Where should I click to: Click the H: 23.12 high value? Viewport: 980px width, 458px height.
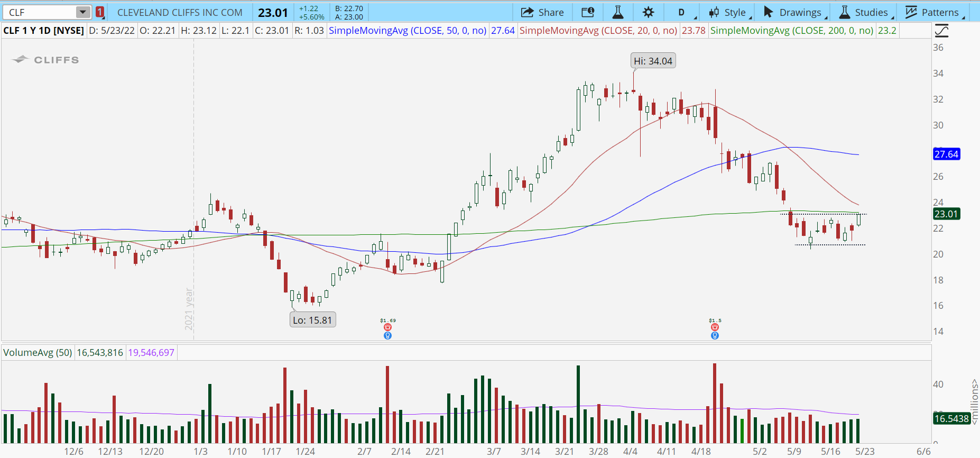coord(199,31)
